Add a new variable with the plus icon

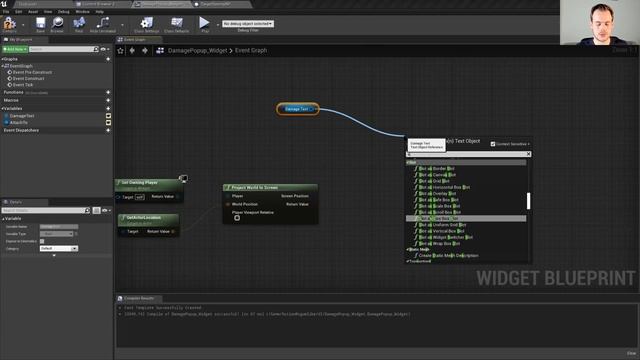(x=108, y=109)
